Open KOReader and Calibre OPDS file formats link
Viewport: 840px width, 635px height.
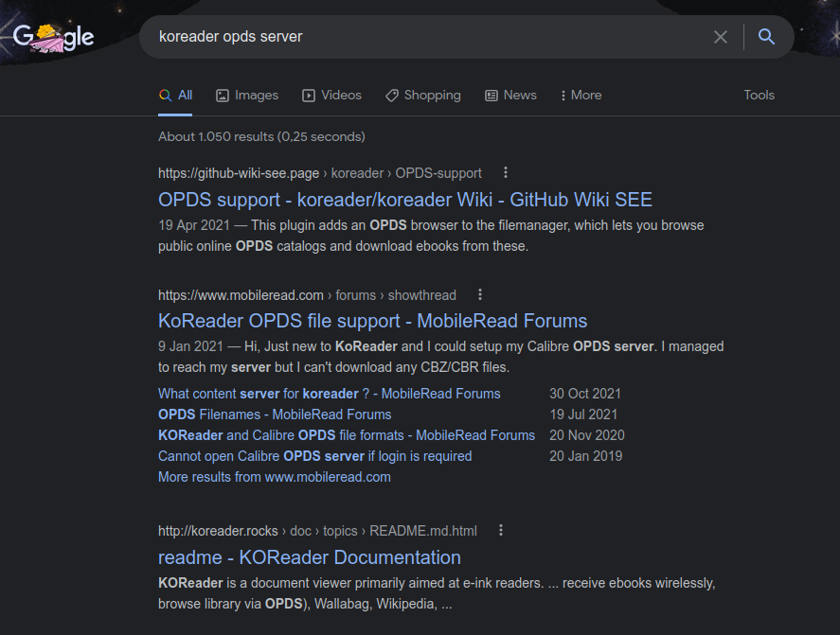pos(346,435)
